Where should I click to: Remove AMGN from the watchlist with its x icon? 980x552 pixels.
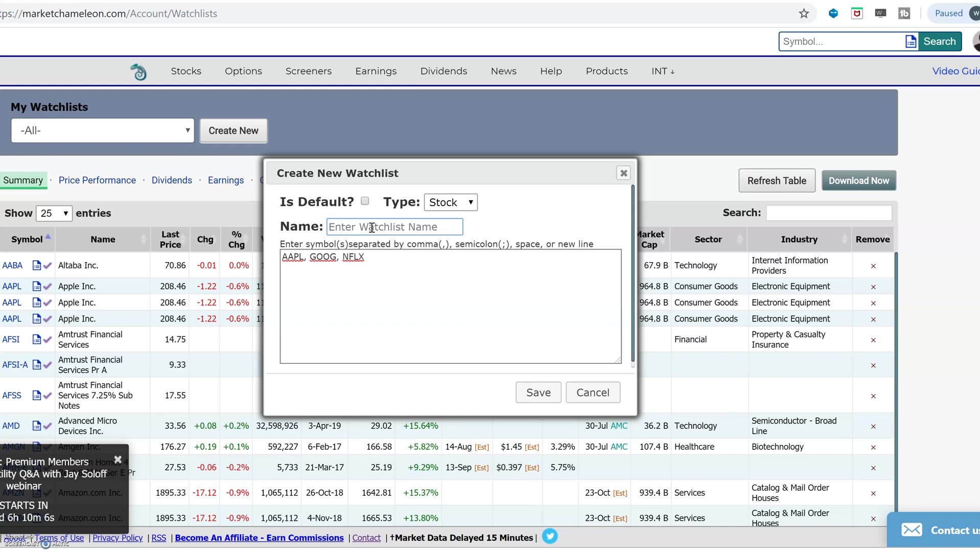click(x=874, y=447)
